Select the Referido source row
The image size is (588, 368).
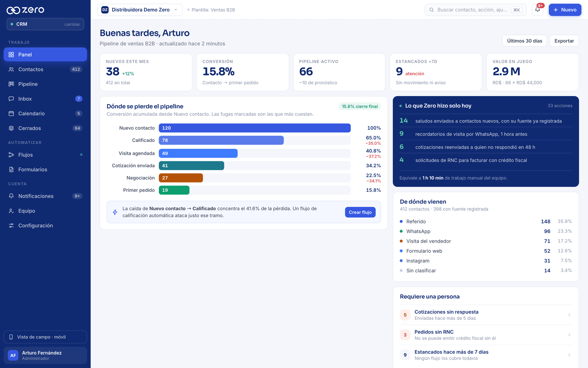point(486,221)
